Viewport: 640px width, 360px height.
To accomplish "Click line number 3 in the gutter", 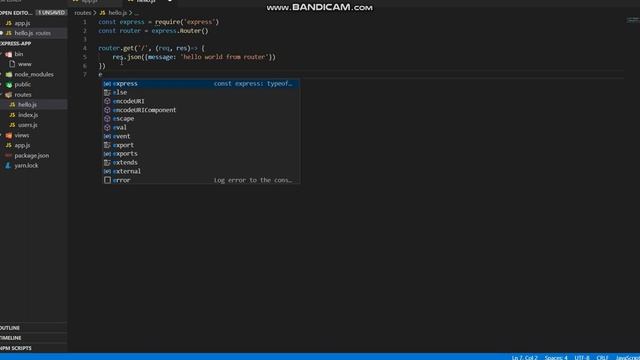I will (x=85, y=40).
